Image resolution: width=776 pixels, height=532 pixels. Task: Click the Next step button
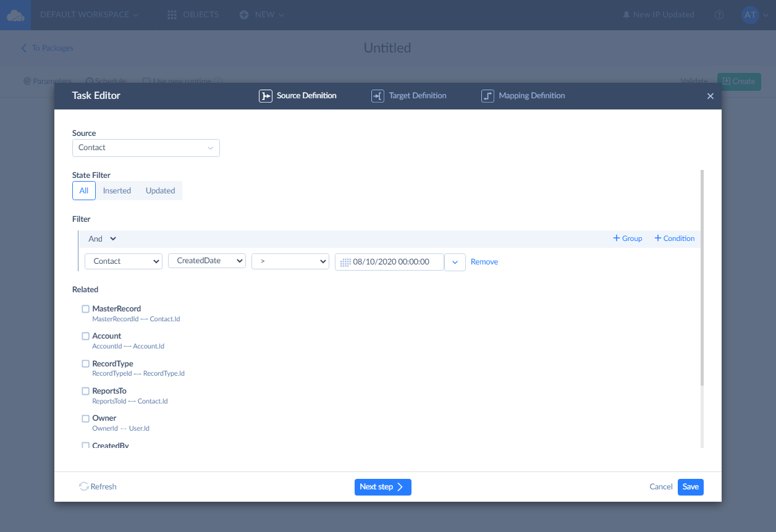pyautogui.click(x=382, y=487)
